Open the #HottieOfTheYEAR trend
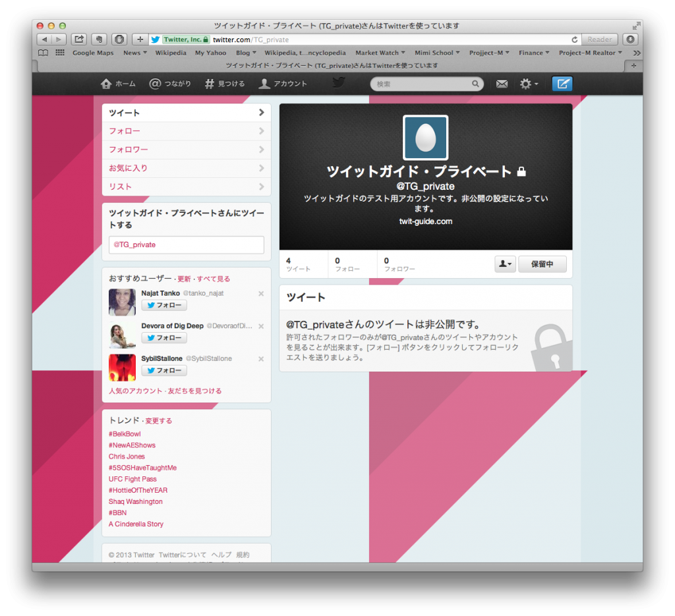This screenshot has width=675, height=616. 138,490
